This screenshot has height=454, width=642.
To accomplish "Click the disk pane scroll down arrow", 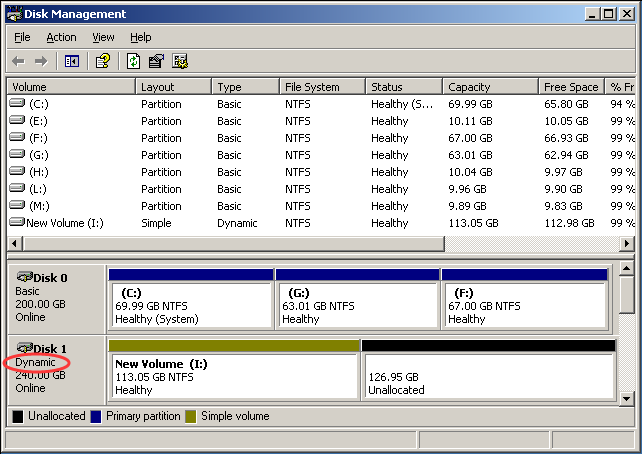I will 626,398.
